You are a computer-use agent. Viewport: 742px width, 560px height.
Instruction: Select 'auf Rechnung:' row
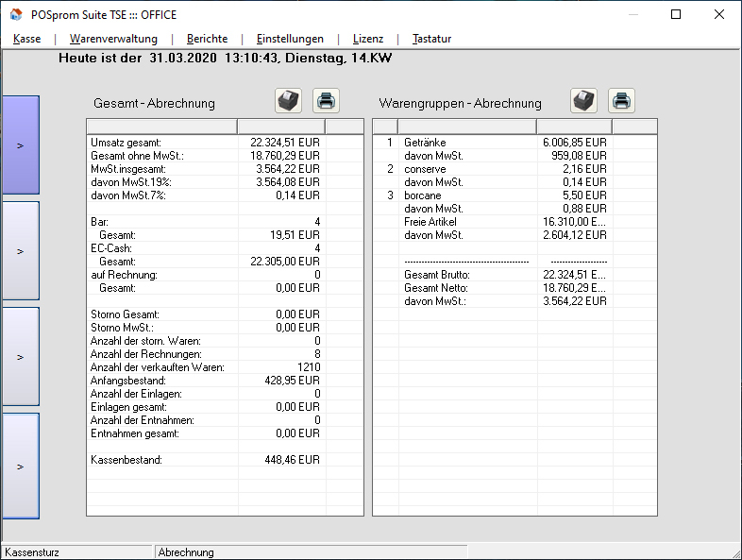(226, 275)
